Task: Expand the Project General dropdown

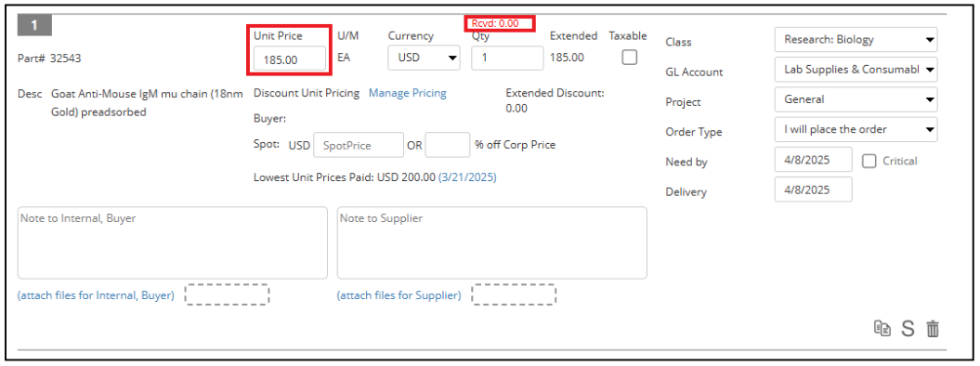Action: click(x=856, y=99)
